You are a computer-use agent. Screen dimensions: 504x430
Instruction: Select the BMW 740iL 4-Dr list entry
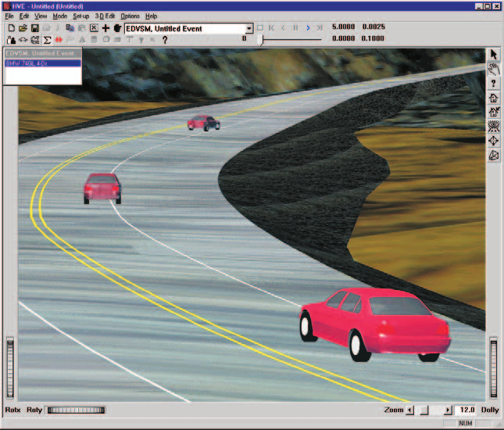coord(43,63)
